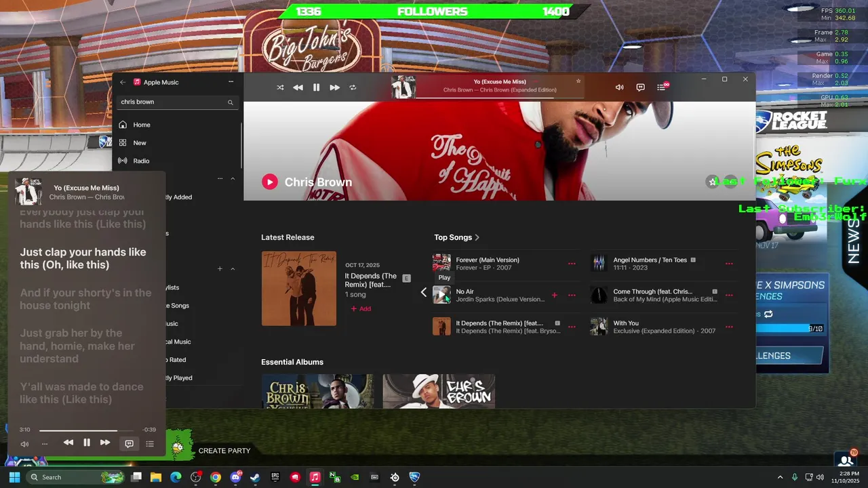Add No Air to library plus icon
This screenshot has width=868, height=488.
(x=554, y=296)
